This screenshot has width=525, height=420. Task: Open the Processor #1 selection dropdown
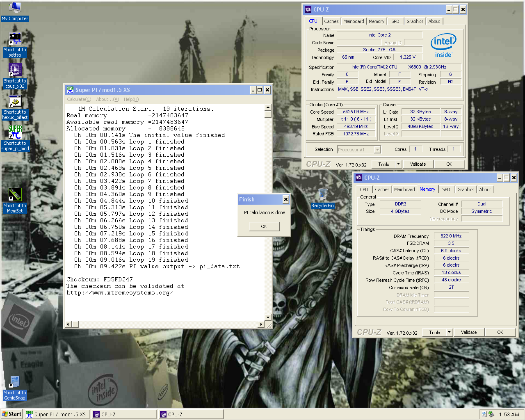point(359,150)
